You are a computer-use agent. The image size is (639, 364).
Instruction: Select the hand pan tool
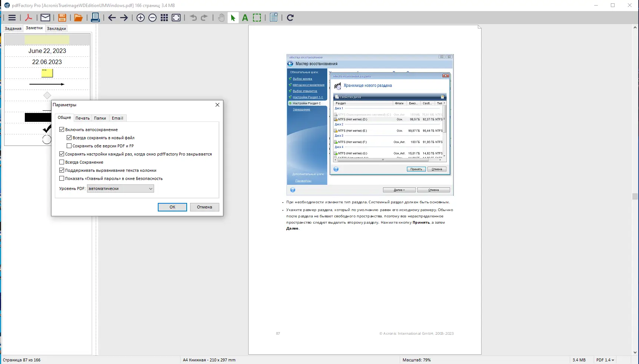point(221,18)
